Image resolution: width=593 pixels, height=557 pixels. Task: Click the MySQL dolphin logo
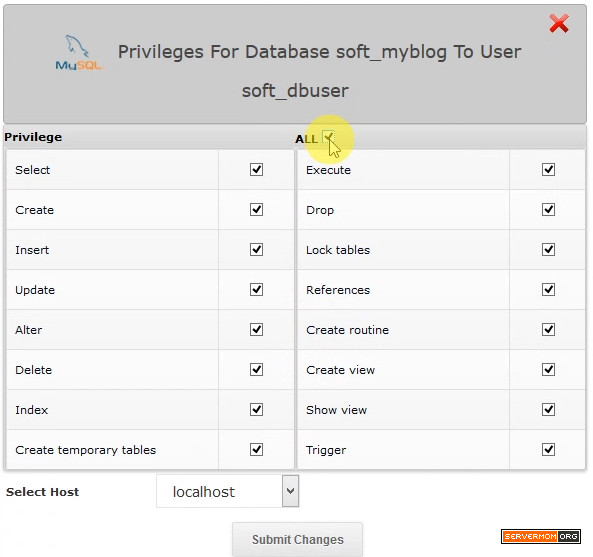(79, 53)
